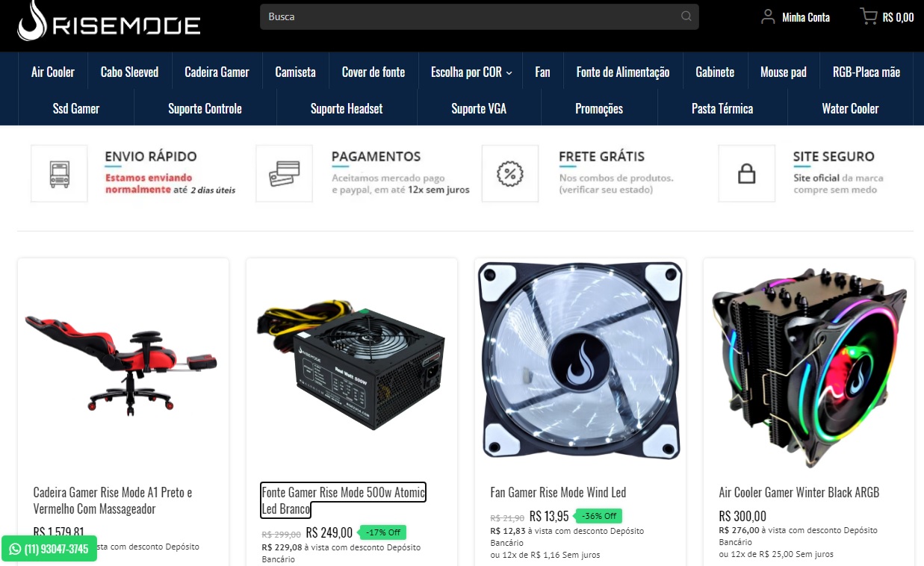
Task: Click the struck-through R$ 21,90 price
Action: [x=507, y=517]
